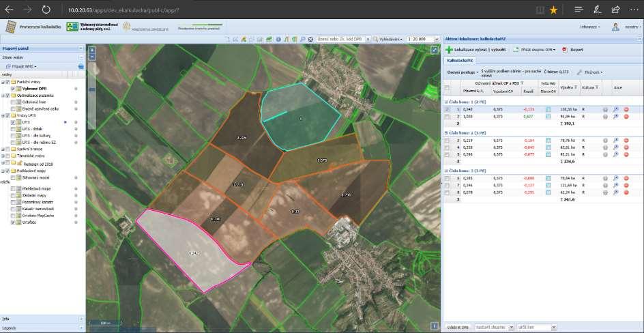
Task: Zoom out the map with minus button
Action: point(92,57)
